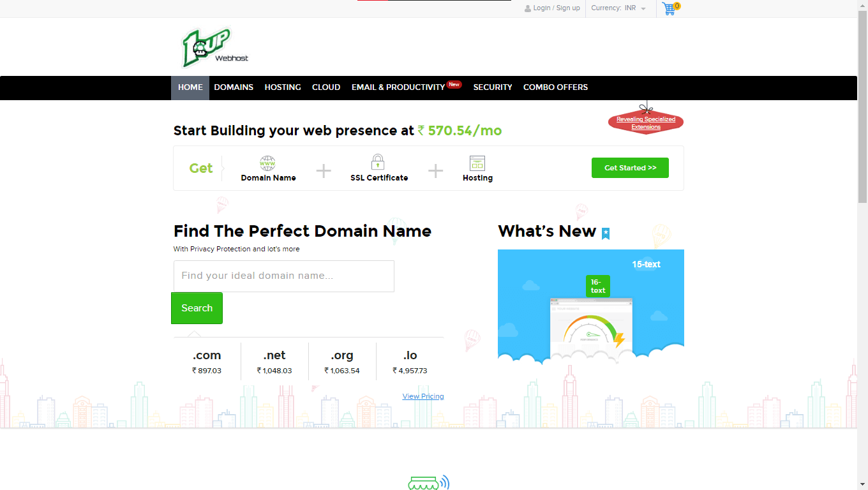Click the 1-Up Webhost logo
This screenshot has height=490, width=868.
(214, 47)
